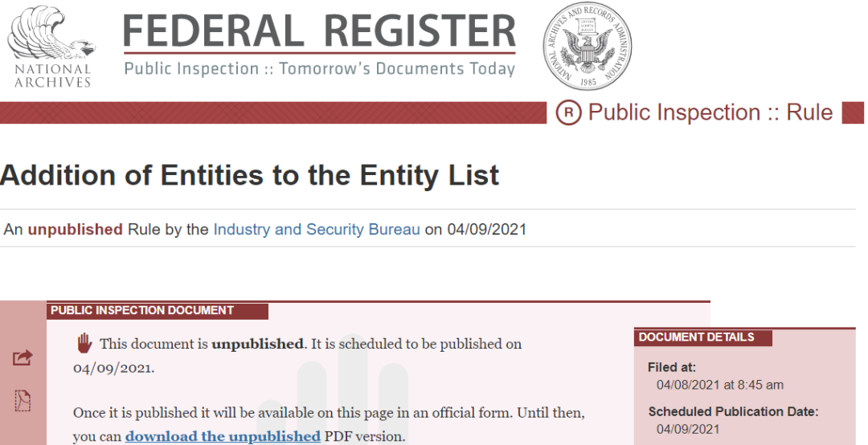Viewport: 868px width, 445px height.
Task: Open the Industry and Security Bureau link
Action: click(317, 230)
